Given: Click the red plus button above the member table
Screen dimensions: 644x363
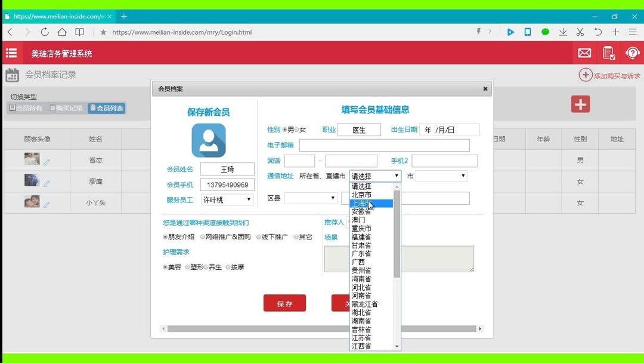Looking at the screenshot, I should click(580, 104).
